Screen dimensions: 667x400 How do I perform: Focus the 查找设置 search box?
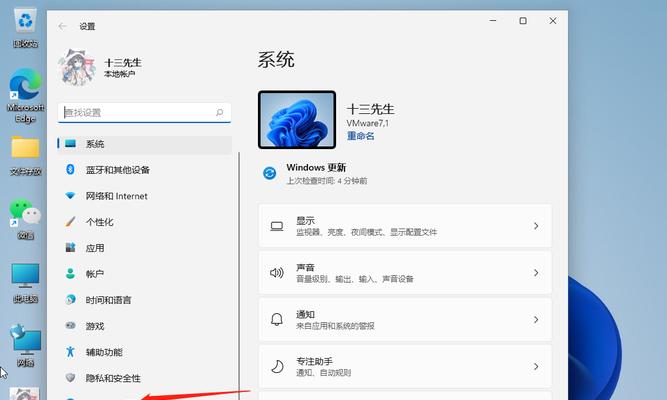[x=144, y=112]
